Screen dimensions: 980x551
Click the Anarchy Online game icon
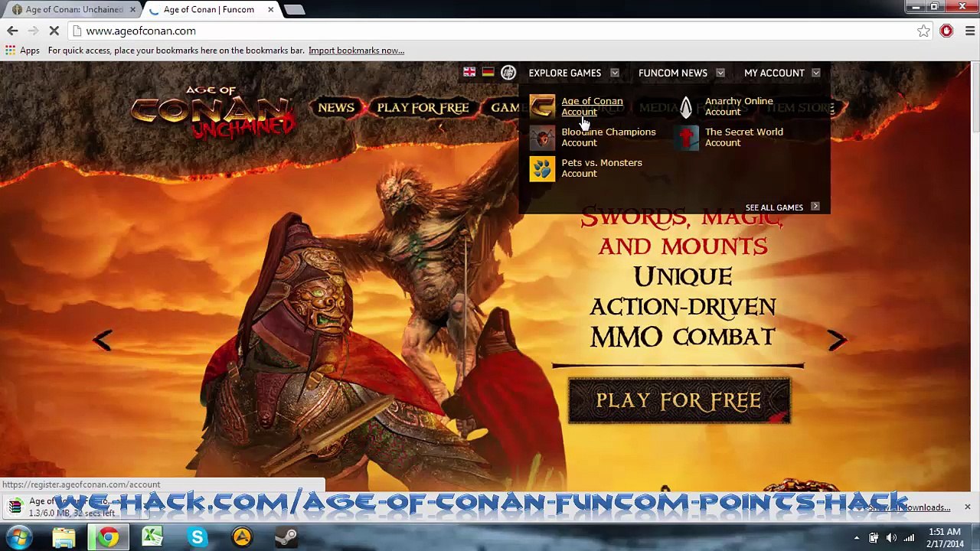click(x=685, y=106)
